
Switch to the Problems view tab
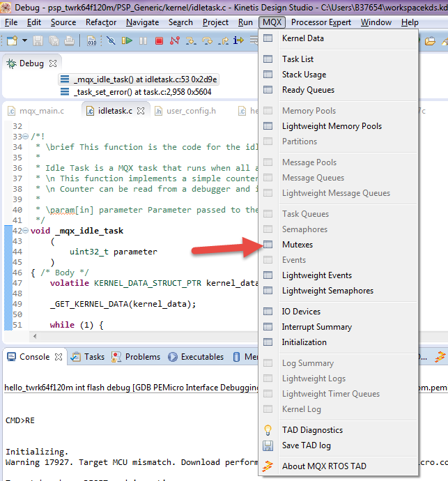(x=136, y=357)
